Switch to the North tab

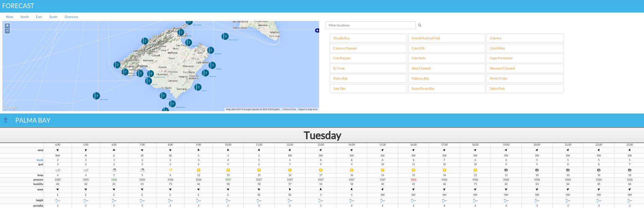click(x=24, y=17)
